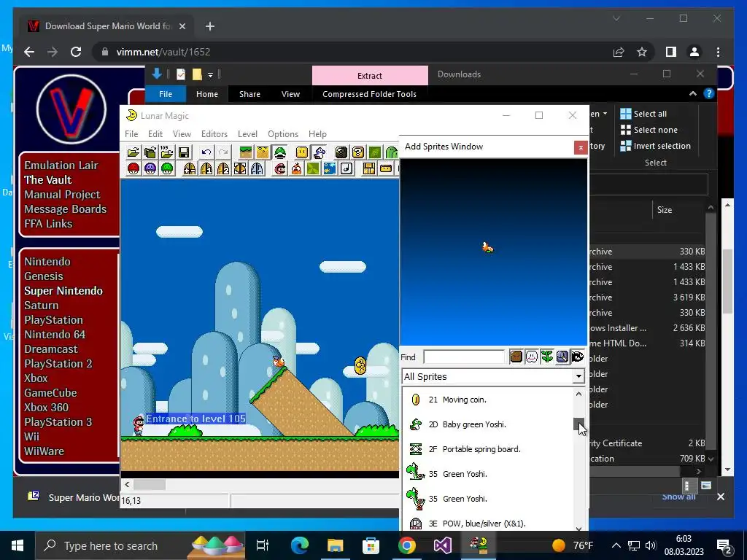Viewport: 747px width, 560px height.
Task: Bookmark the page with Chrome star icon
Action: pos(642,52)
